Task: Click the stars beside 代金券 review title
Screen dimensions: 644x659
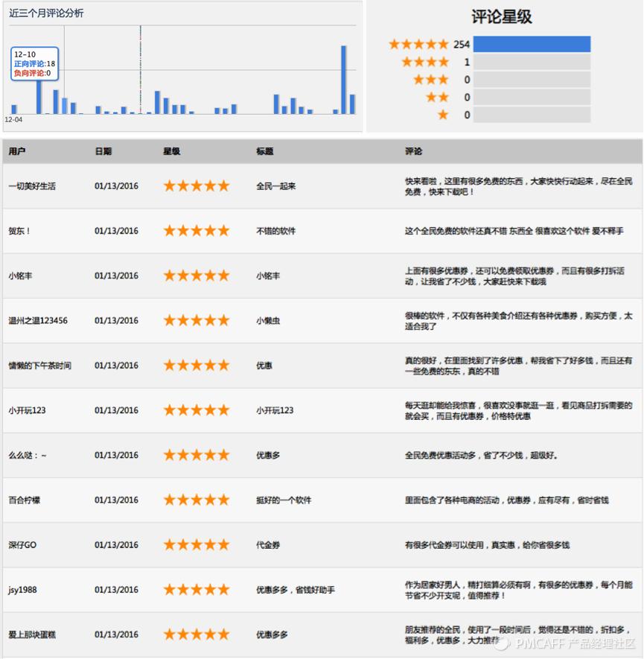Action: 197,544
